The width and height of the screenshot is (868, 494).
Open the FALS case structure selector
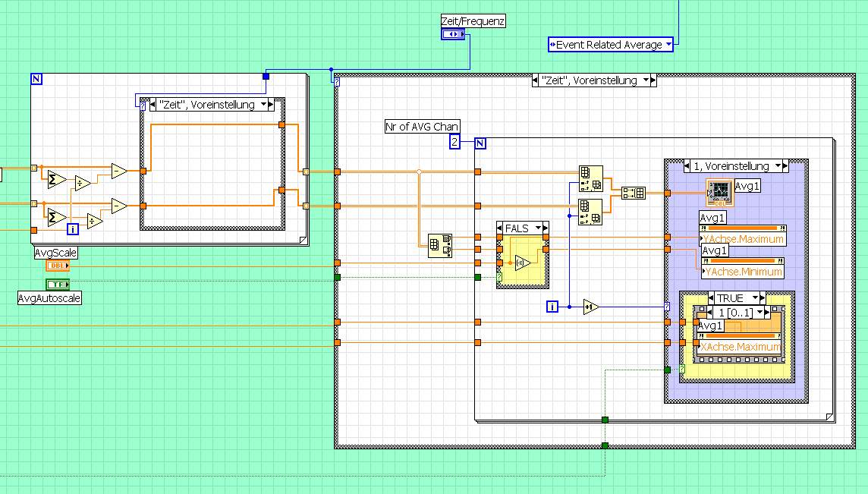(x=539, y=228)
